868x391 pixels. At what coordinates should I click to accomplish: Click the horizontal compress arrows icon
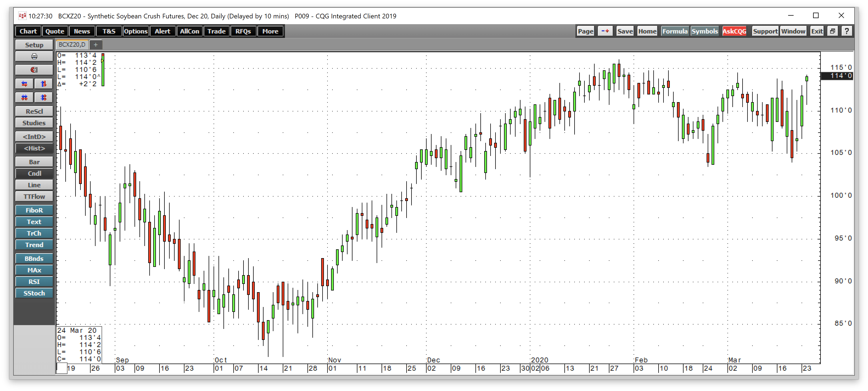tap(24, 97)
